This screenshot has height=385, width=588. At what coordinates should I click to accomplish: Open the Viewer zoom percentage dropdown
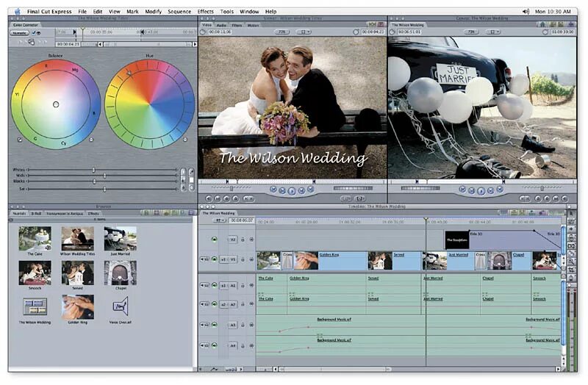coord(282,32)
